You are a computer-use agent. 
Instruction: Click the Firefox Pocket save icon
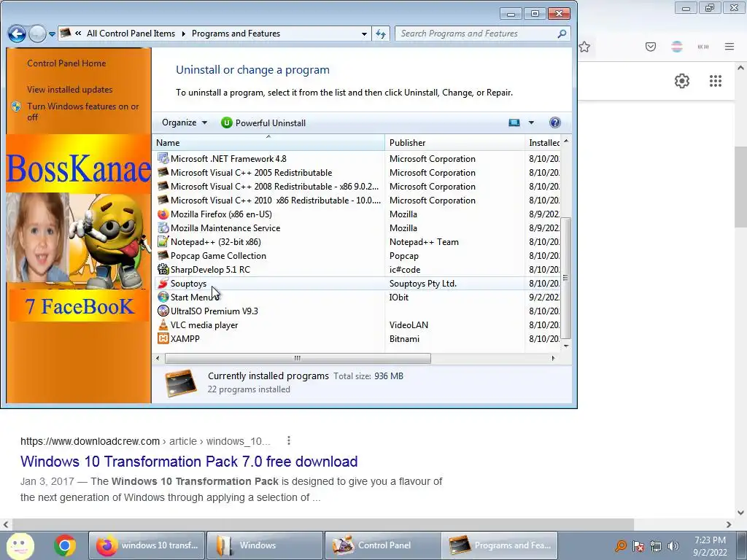pyautogui.click(x=651, y=47)
